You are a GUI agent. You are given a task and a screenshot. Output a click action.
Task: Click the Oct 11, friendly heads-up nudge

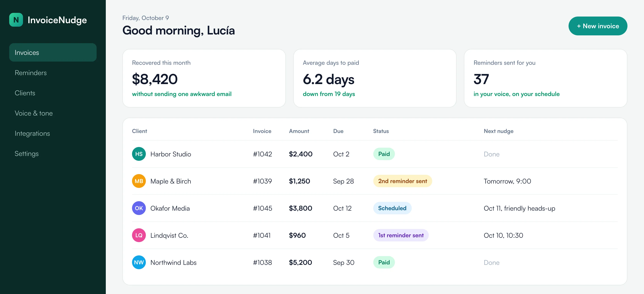519,208
